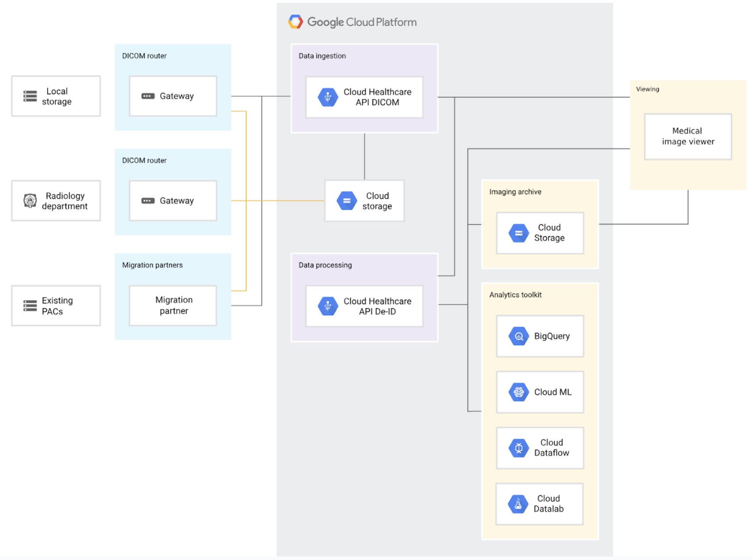The width and height of the screenshot is (753, 560).
Task: Click the Data ingestion group label
Action: coord(322,56)
